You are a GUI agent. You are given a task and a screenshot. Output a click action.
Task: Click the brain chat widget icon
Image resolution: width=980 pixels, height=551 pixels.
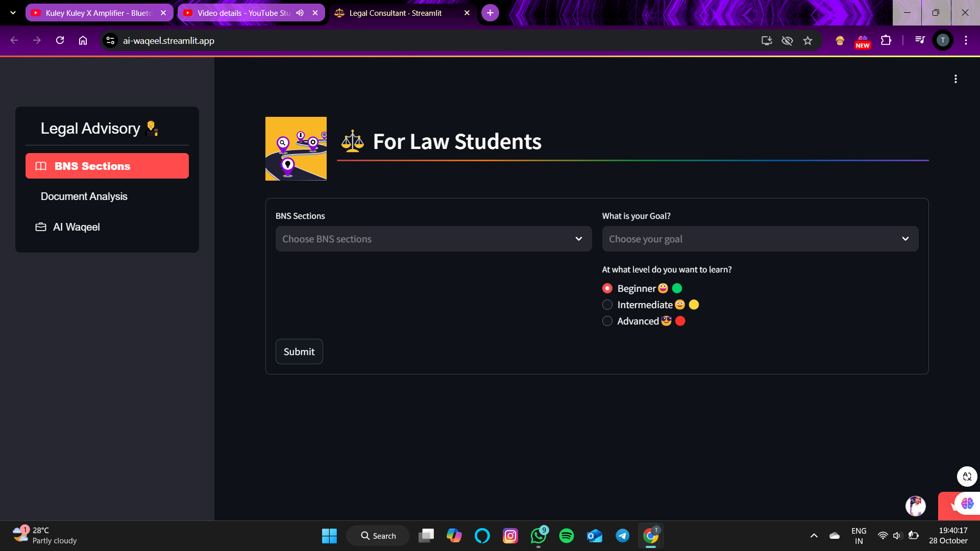point(967,504)
